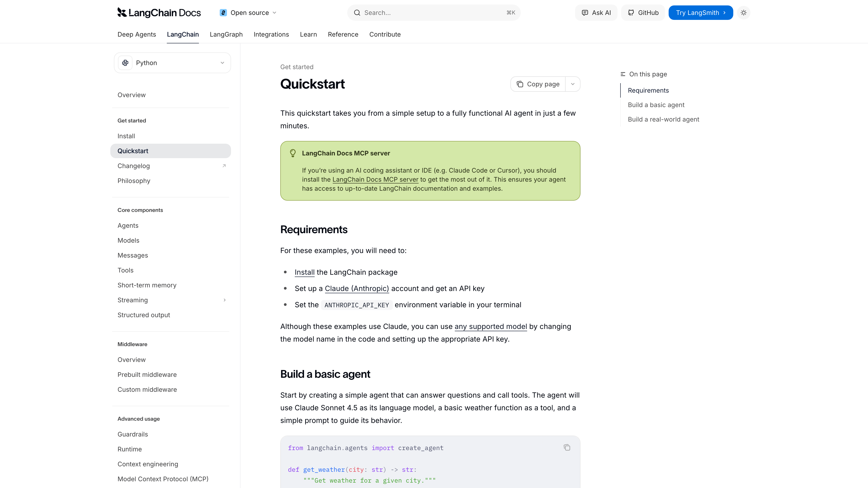This screenshot has width=868, height=488.
Task: Expand the Copy page options chevron
Action: tap(573, 84)
